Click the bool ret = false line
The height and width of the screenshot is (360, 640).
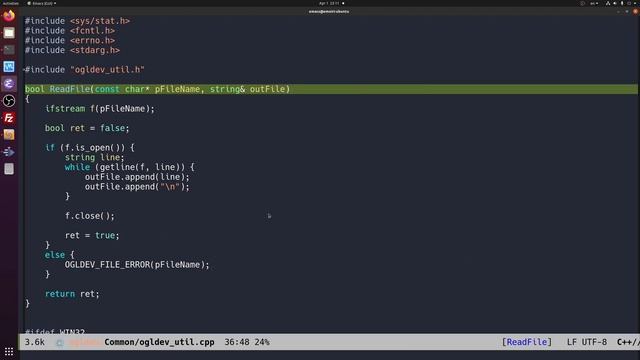pos(87,128)
